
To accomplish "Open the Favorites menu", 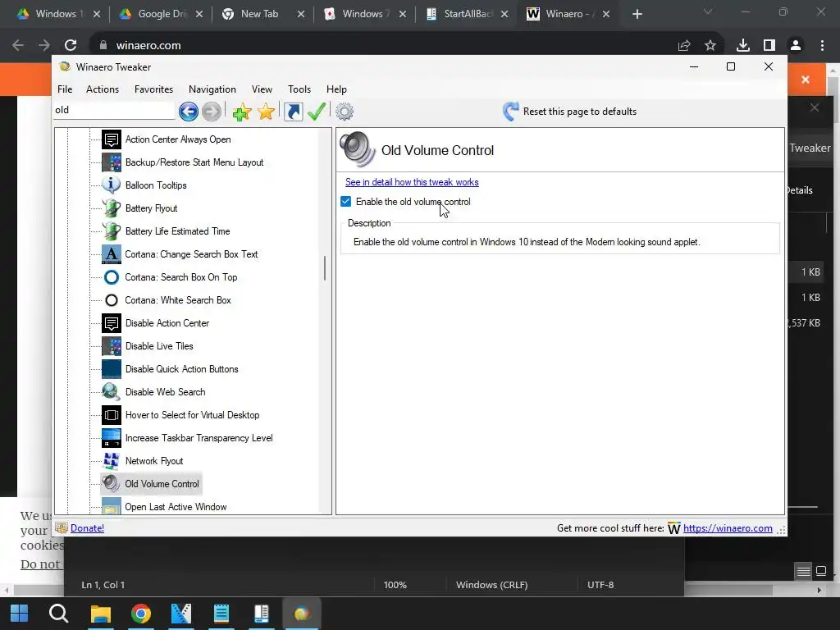I will point(153,89).
